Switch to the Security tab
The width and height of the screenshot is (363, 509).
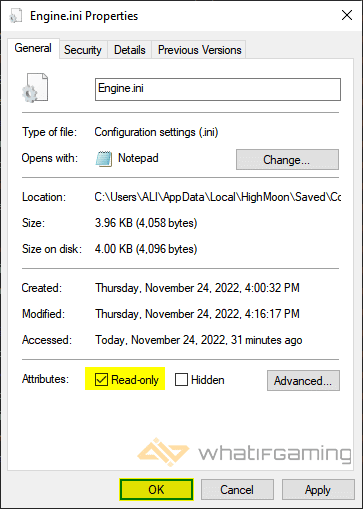[x=83, y=50]
